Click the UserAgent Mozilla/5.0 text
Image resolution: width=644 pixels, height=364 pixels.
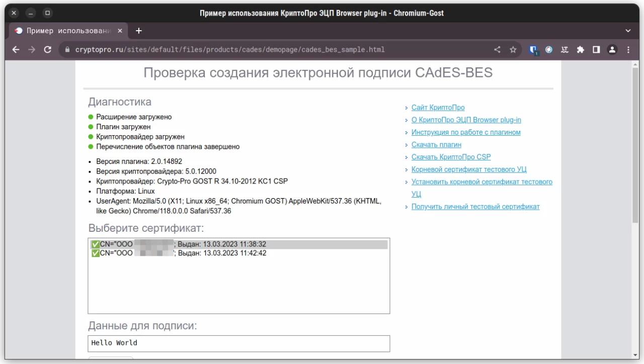238,206
